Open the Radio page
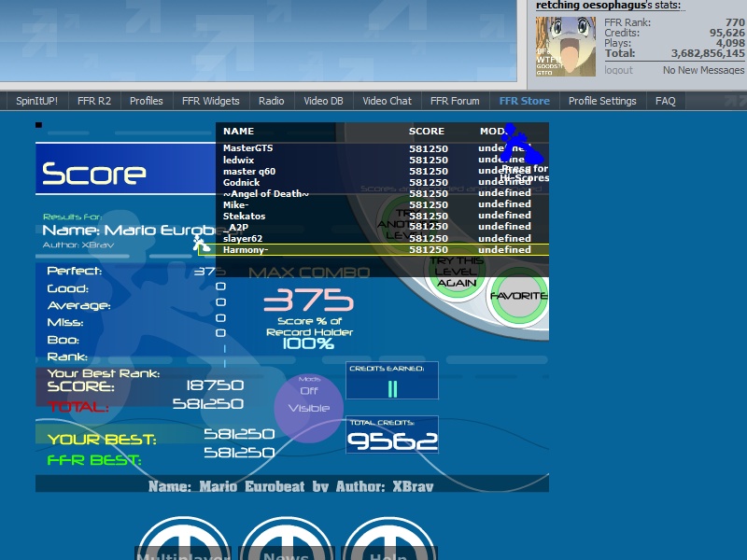The width and height of the screenshot is (747, 560). click(x=271, y=101)
